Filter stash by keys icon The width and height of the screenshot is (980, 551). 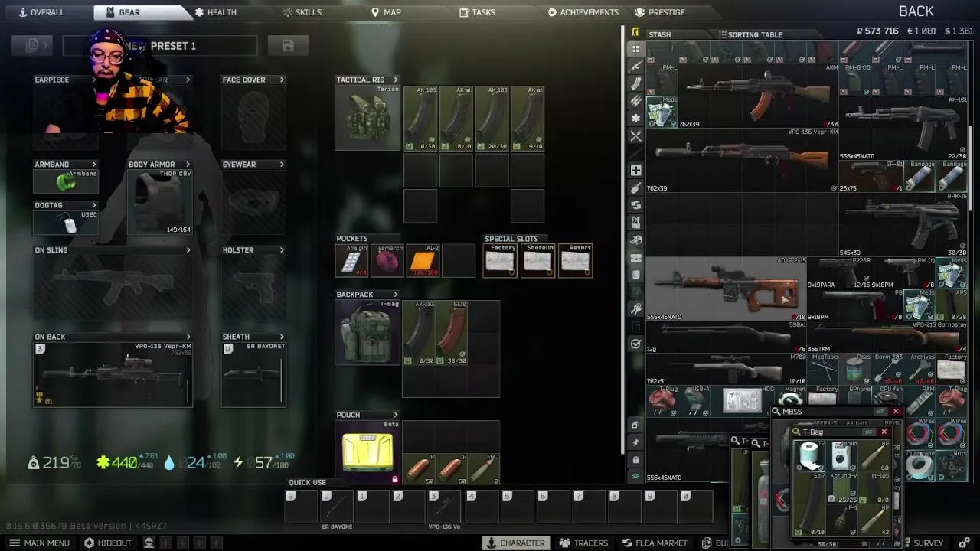point(635,309)
